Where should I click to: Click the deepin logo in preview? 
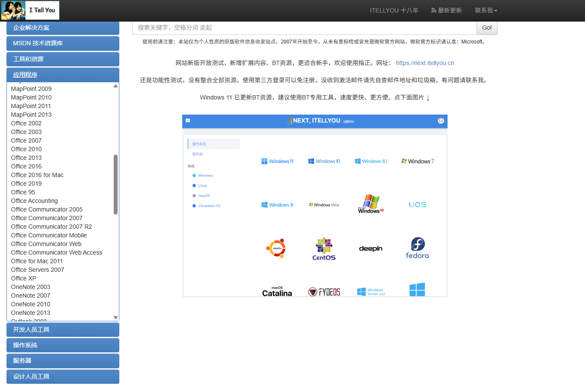click(371, 249)
